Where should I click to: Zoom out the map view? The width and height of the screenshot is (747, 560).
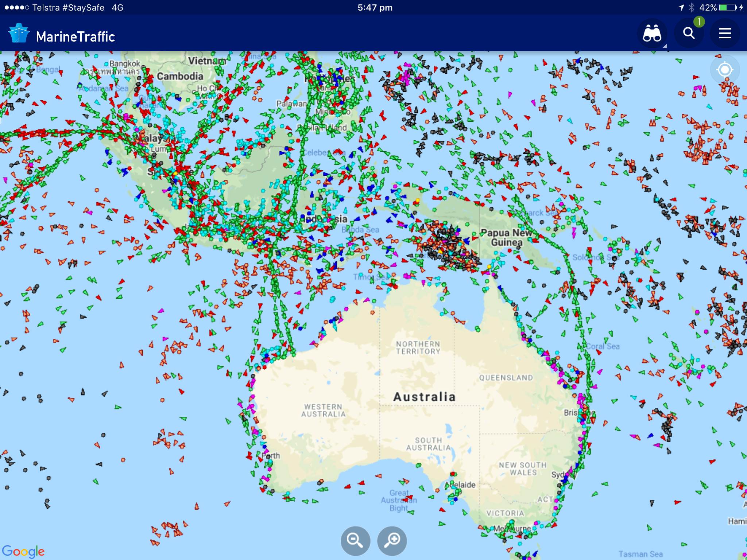tap(355, 540)
